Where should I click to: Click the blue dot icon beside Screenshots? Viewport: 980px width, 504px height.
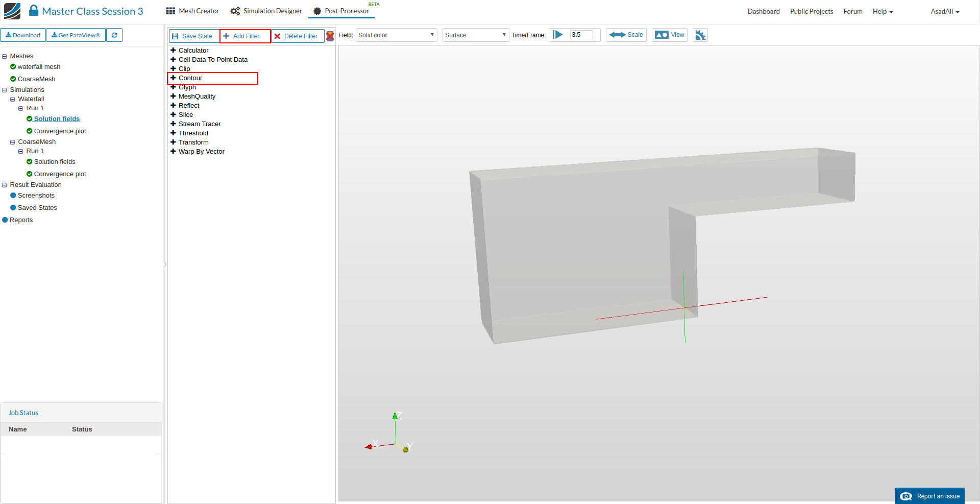(x=13, y=196)
